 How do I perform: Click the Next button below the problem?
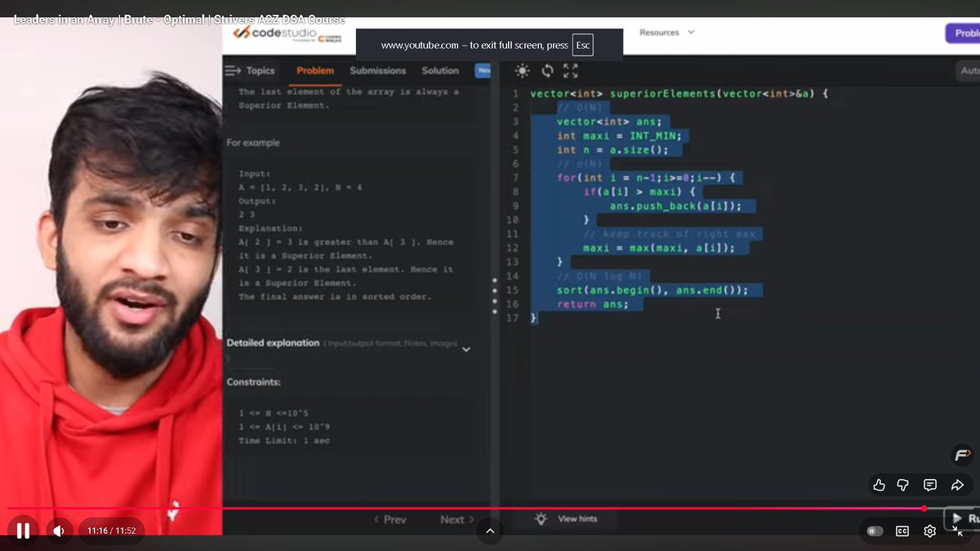tap(454, 518)
